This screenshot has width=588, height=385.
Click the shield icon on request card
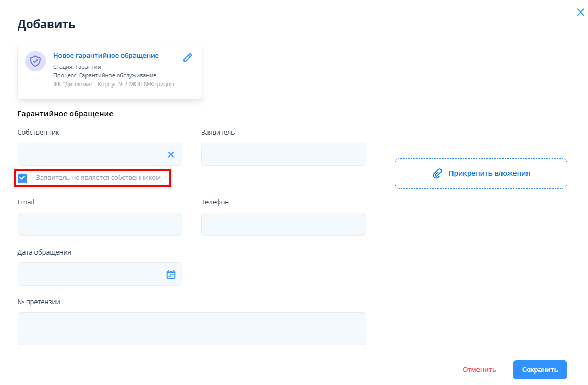click(35, 62)
